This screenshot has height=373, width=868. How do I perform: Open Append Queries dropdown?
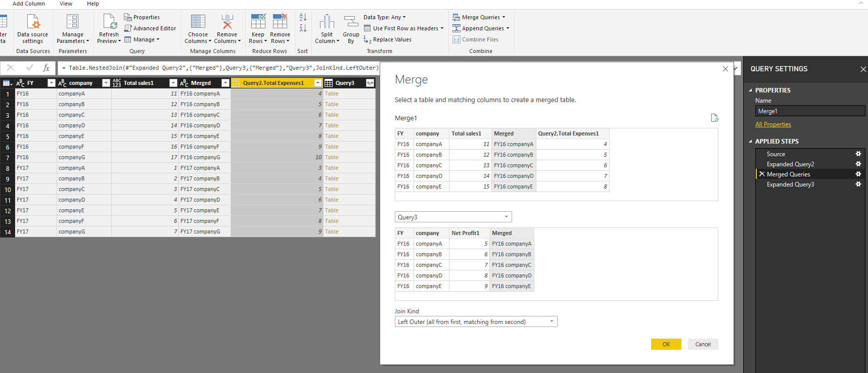481,28
